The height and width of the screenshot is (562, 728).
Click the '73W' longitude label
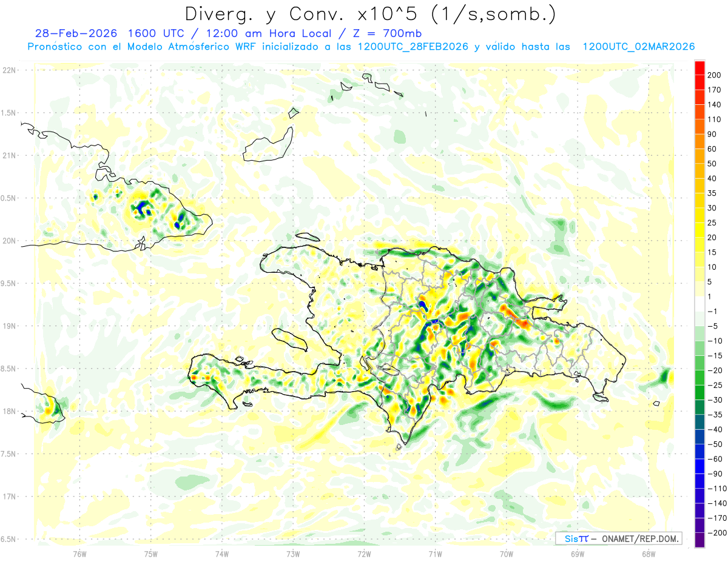pyautogui.click(x=293, y=554)
